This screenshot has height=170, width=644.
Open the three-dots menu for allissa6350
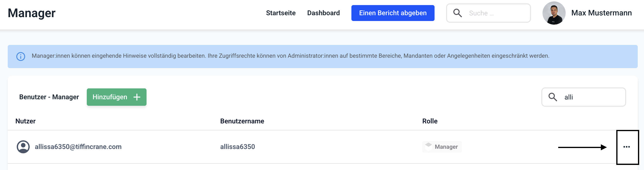tap(626, 147)
